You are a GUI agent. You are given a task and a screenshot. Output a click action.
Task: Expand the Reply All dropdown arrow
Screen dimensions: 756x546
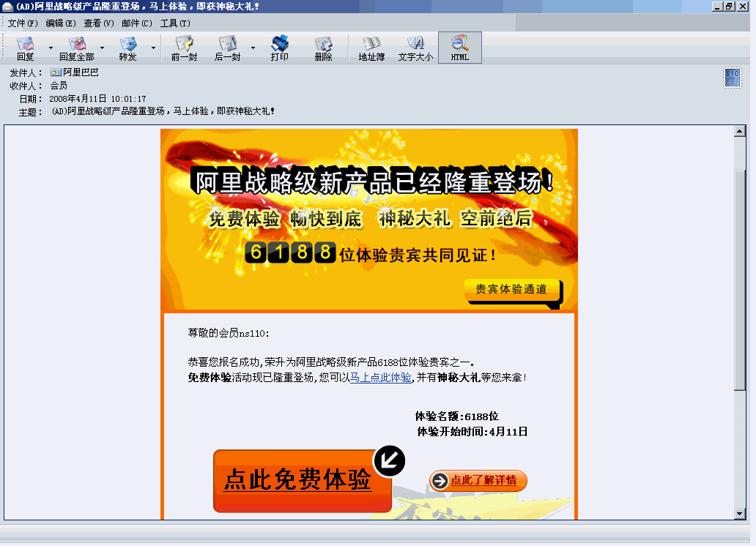click(103, 48)
